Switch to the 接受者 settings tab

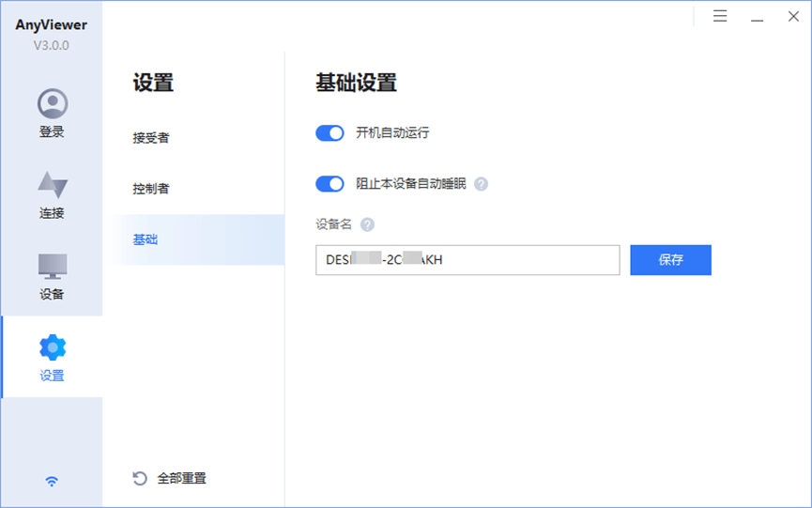(151, 138)
